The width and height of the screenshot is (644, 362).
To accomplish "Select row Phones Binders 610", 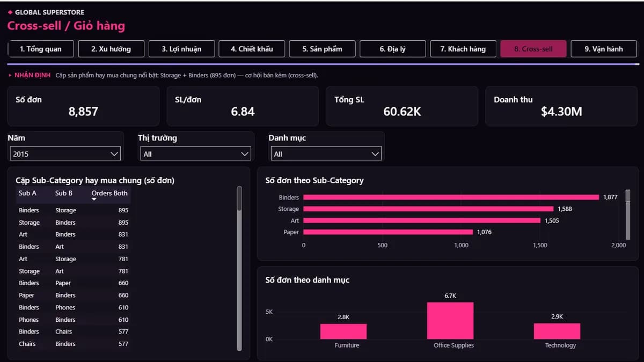I will 74,320.
